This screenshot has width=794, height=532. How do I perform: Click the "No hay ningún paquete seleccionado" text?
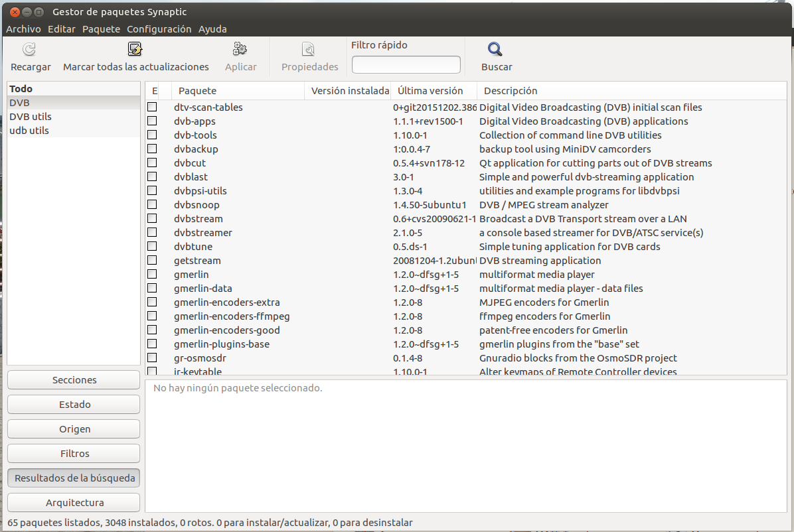click(x=238, y=388)
